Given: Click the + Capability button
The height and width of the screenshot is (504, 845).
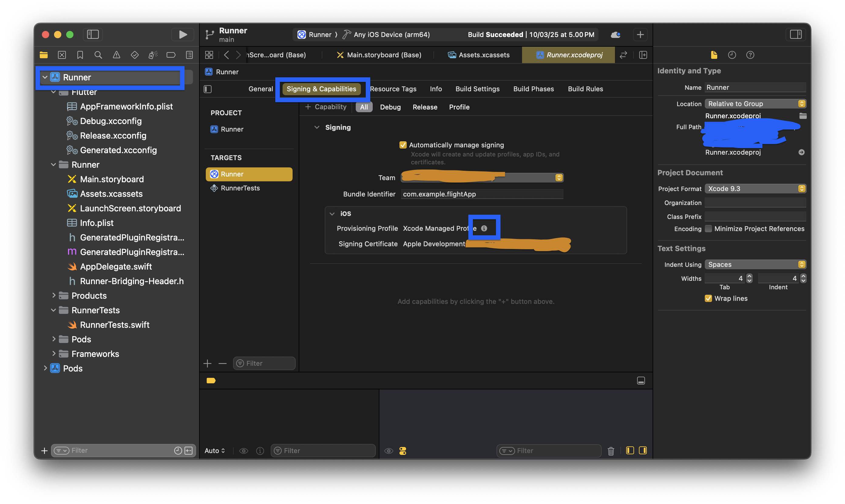Looking at the screenshot, I should pos(326,107).
